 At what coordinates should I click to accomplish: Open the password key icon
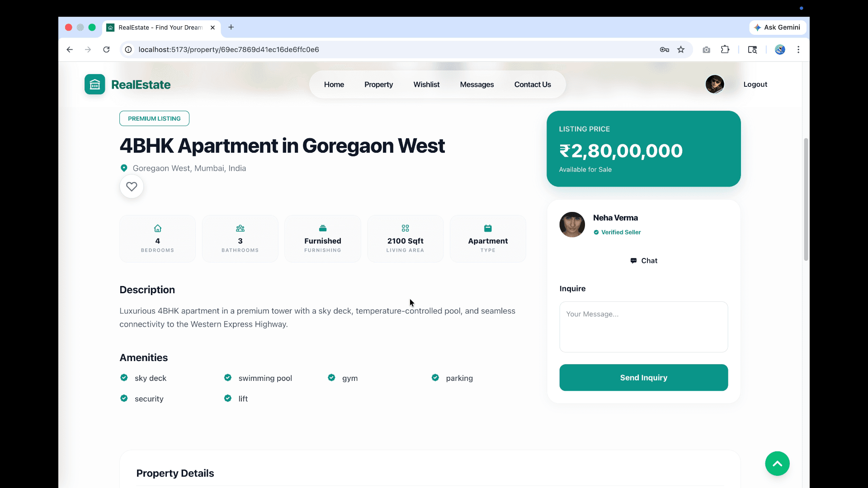click(664, 50)
